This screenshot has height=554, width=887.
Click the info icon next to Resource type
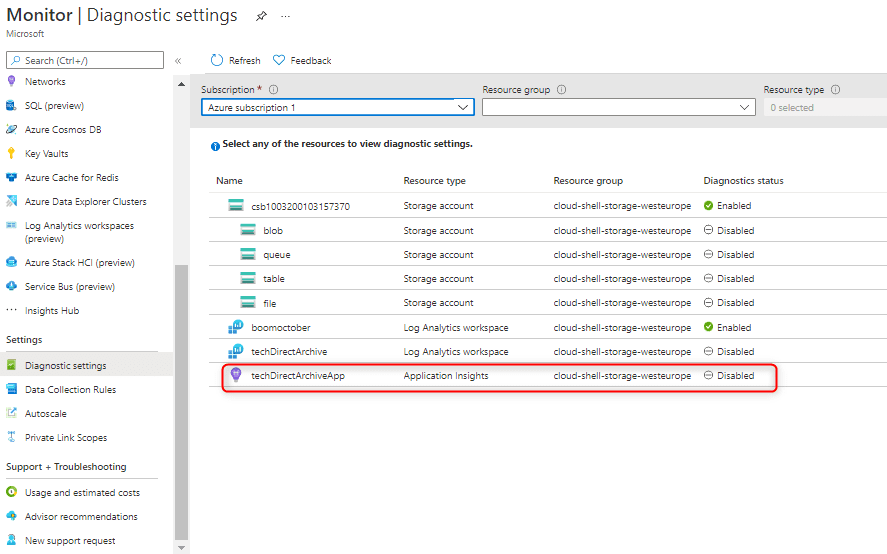(836, 89)
